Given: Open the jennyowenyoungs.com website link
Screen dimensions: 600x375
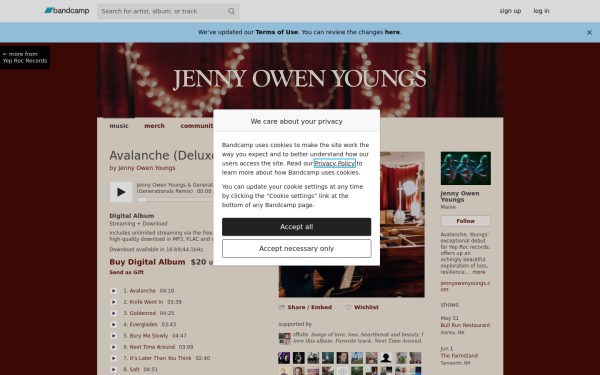Looking at the screenshot, I should point(465,286).
